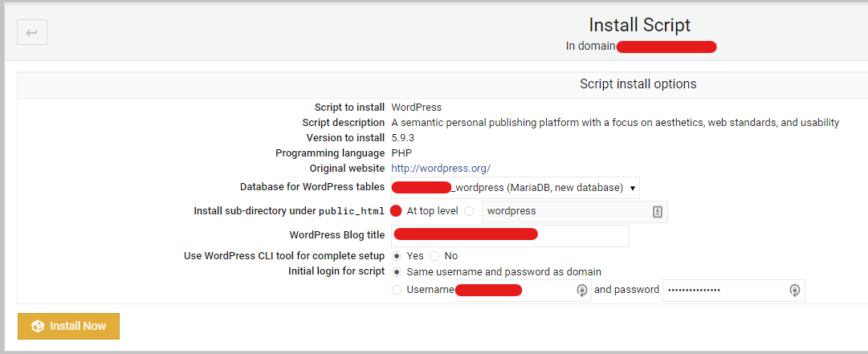This screenshot has height=354, width=868.
Task: Select Same username and password as domain
Action: [397, 272]
